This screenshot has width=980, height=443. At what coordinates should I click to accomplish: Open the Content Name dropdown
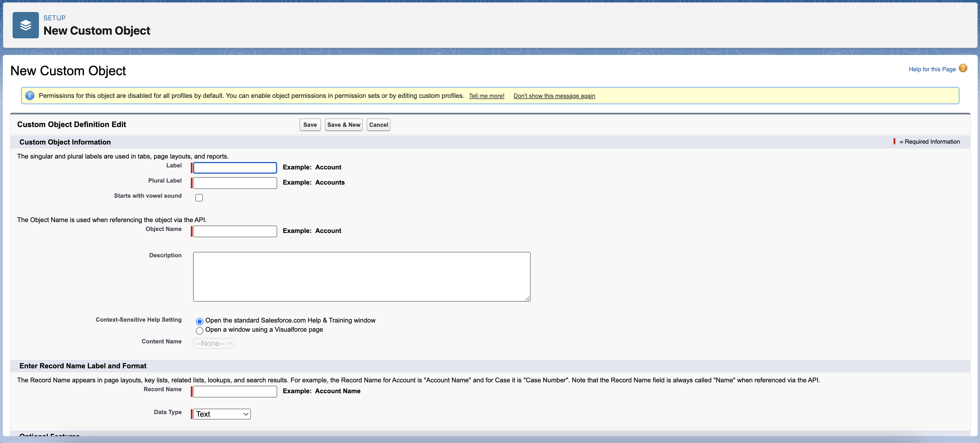(x=213, y=343)
